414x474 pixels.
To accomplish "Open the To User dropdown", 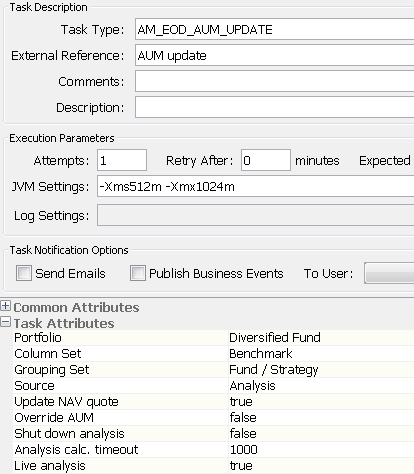I will tap(389, 273).
